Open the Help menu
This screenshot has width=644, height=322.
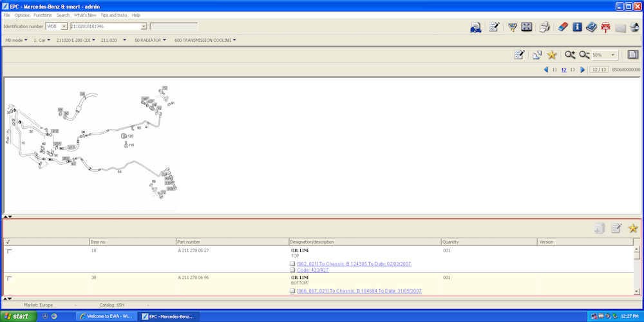(x=136, y=15)
